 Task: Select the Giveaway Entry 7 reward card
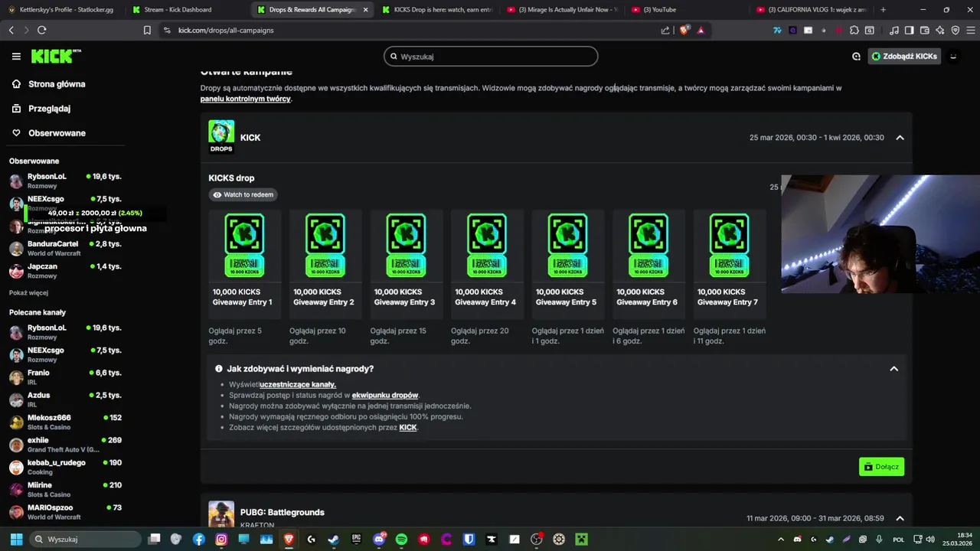point(729,264)
